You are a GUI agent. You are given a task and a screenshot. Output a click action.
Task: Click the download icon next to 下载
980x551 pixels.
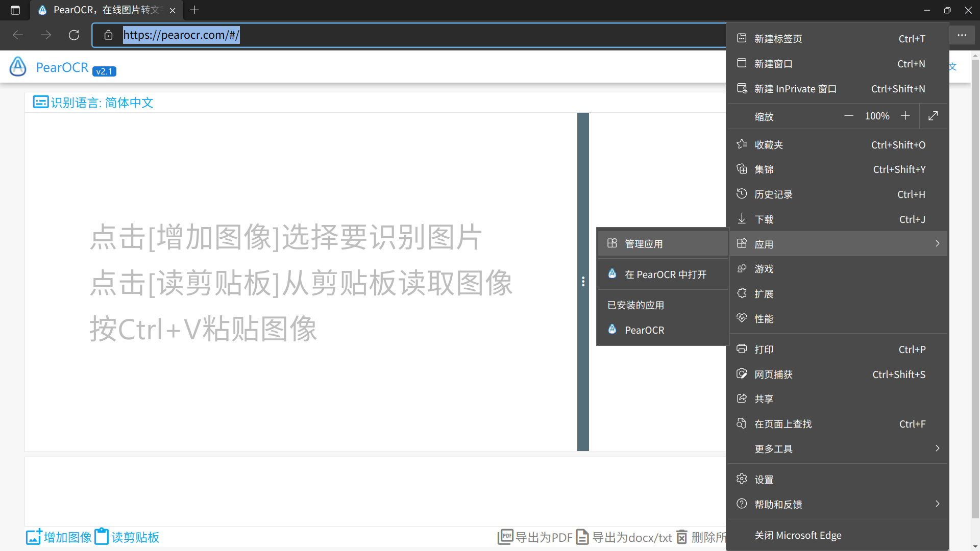click(742, 219)
